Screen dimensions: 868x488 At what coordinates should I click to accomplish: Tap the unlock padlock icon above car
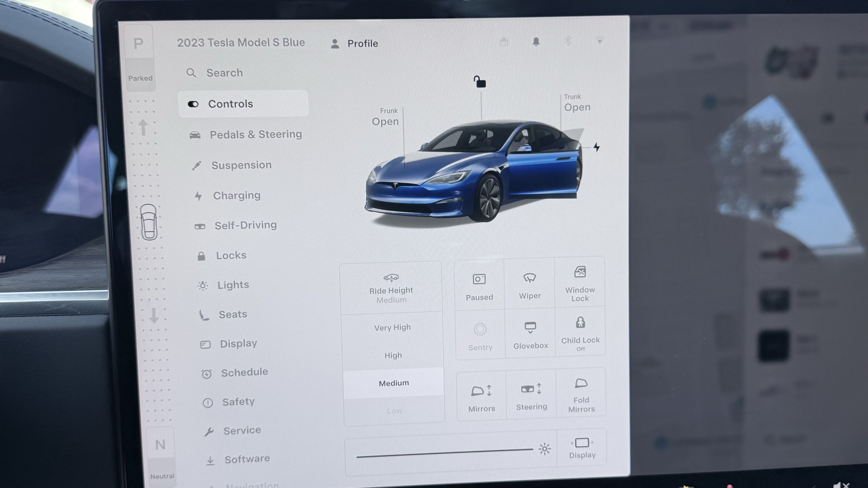pos(480,82)
